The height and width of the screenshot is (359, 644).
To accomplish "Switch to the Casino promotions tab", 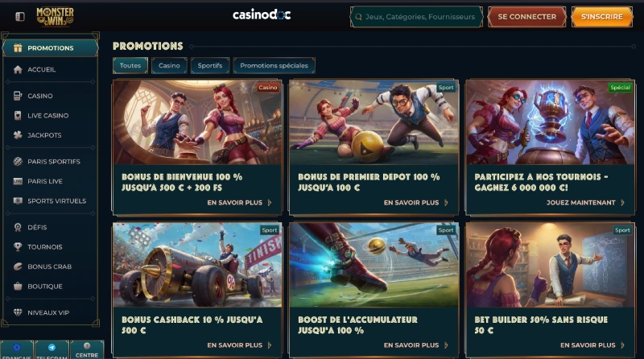I will pos(169,66).
